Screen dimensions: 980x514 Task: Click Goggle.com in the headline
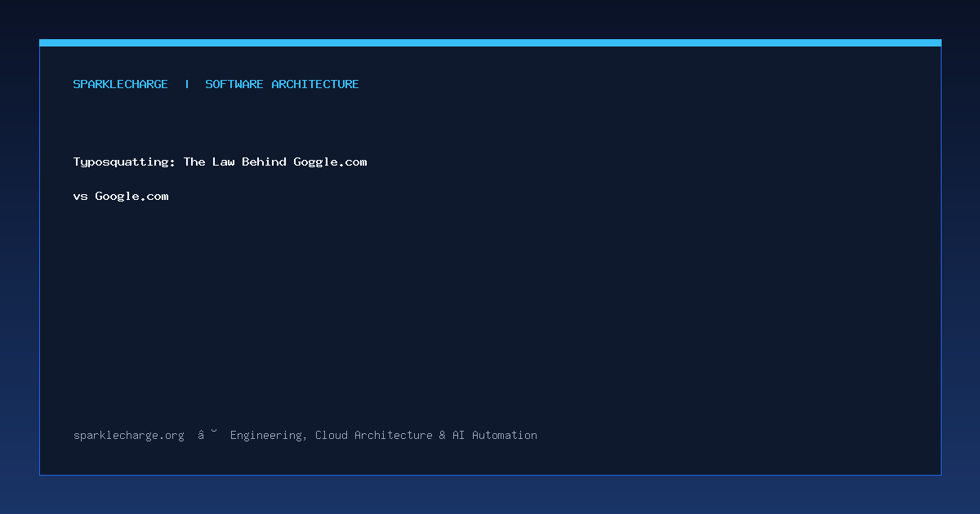pyautogui.click(x=330, y=162)
